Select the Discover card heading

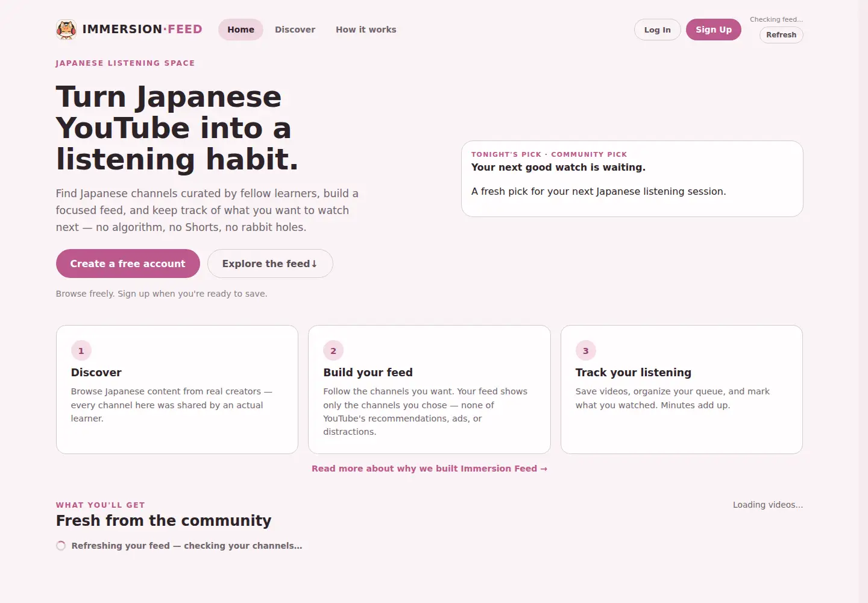click(96, 373)
